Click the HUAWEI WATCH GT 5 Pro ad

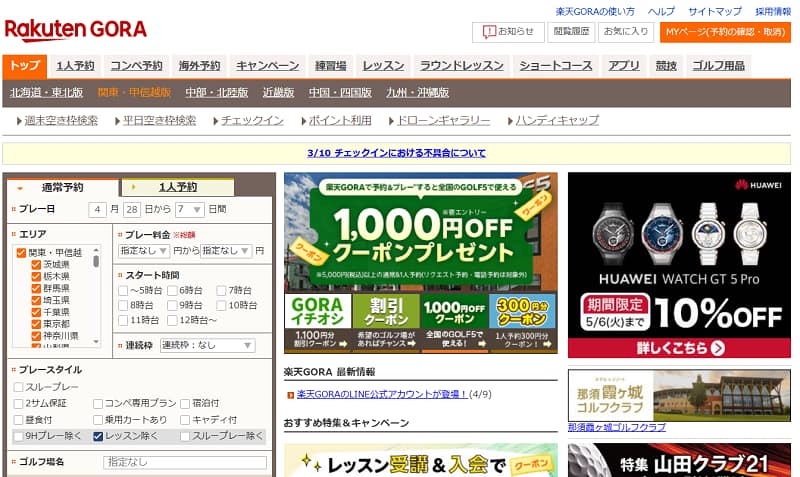point(679,265)
